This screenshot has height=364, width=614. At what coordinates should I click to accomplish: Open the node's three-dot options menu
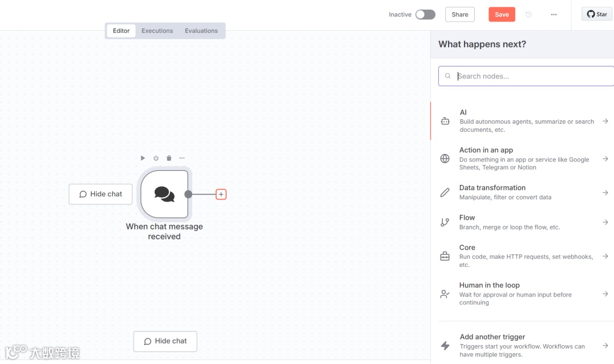pyautogui.click(x=182, y=158)
